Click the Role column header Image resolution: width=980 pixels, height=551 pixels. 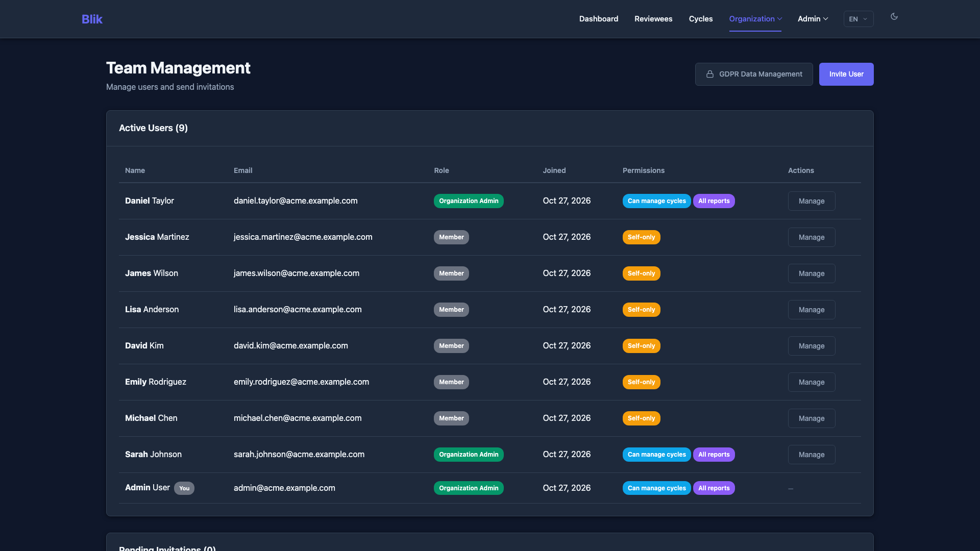click(x=441, y=170)
